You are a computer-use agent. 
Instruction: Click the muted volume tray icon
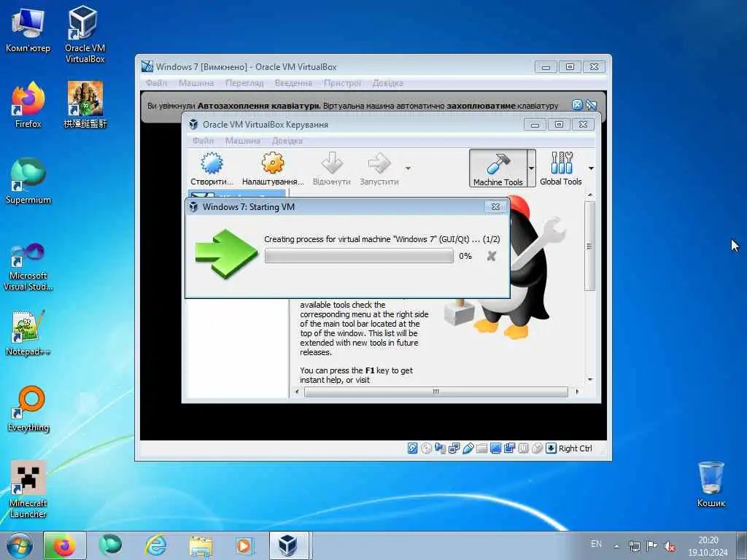[670, 546]
